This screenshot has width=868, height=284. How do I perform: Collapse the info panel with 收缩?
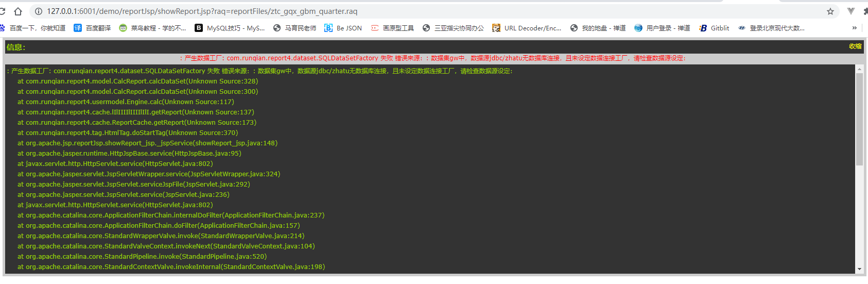coord(855,46)
